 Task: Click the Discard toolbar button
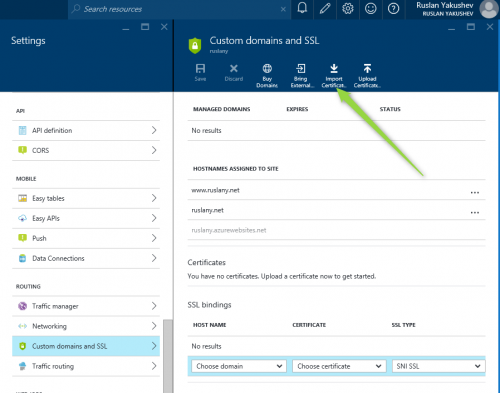point(234,72)
